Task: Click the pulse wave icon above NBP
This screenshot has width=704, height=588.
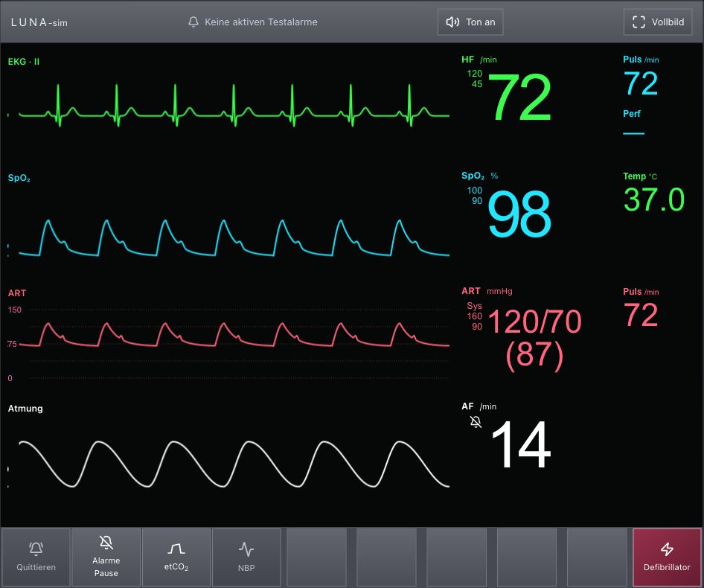Action: (246, 549)
